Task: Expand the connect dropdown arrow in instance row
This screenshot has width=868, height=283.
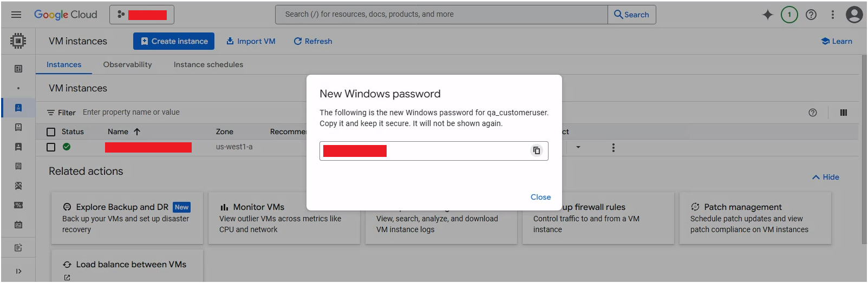Action: tap(578, 147)
